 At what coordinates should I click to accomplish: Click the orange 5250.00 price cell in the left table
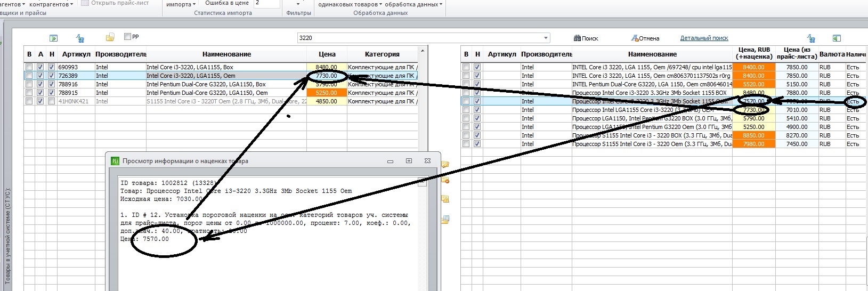pos(327,93)
